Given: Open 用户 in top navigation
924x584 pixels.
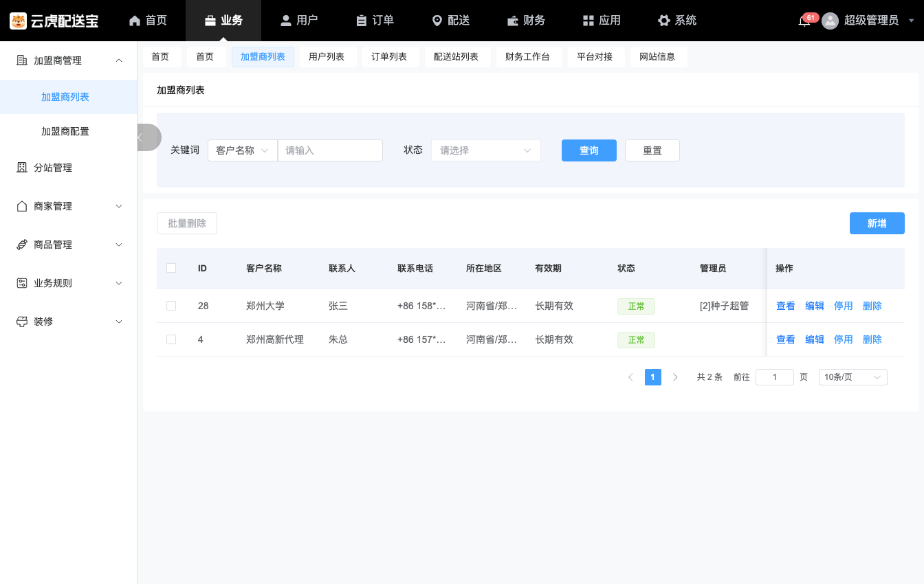Looking at the screenshot, I should pos(299,21).
